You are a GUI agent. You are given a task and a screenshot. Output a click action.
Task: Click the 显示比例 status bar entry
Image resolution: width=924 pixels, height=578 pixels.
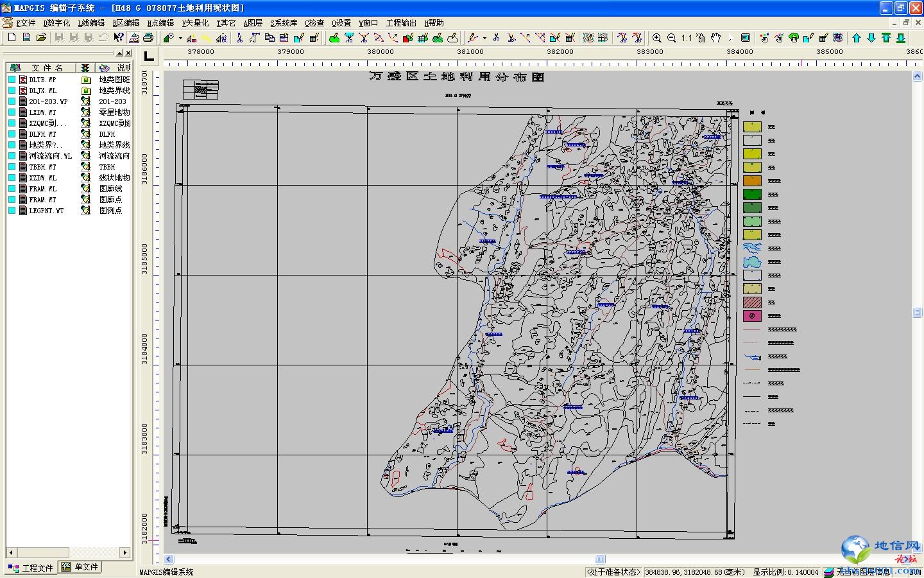[785, 572]
